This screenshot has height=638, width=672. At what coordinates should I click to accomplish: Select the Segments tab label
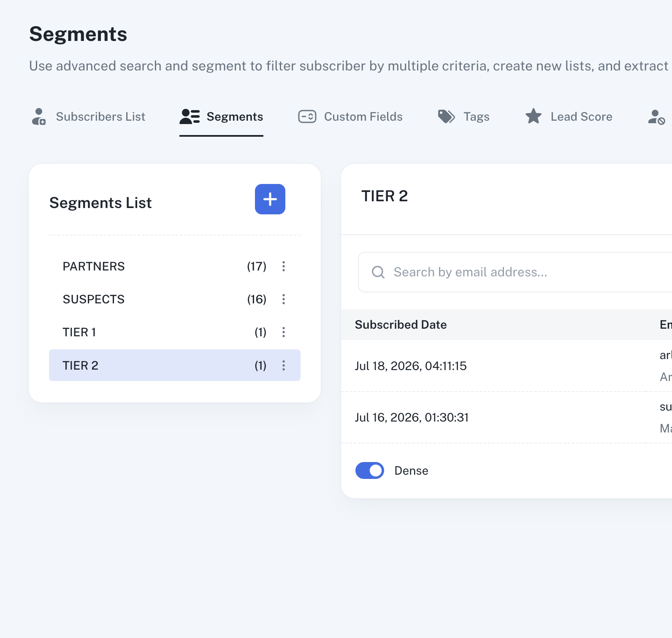235,116
